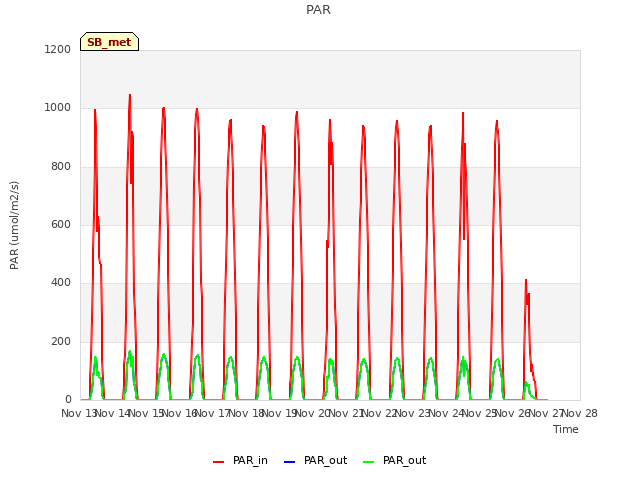Click the 800 y-axis tick label

[x=61, y=167]
